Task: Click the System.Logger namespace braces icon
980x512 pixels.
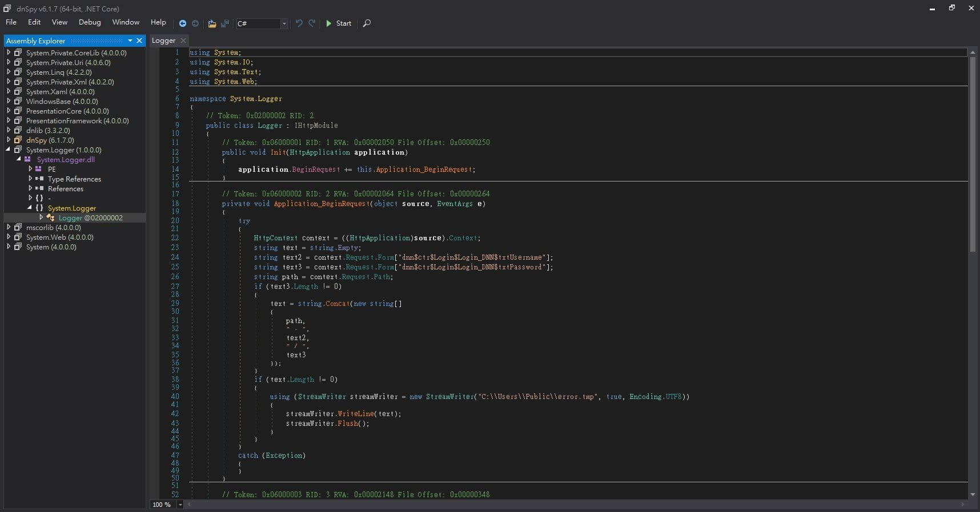Action: 39,208
